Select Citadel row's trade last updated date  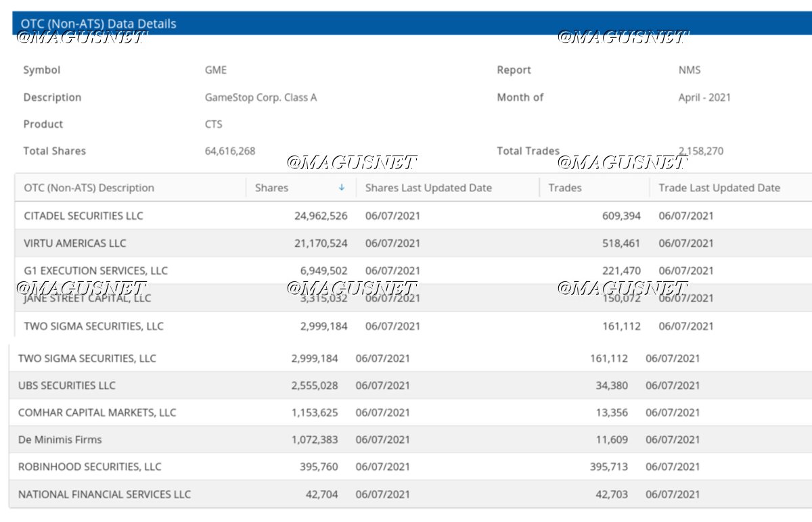tap(686, 216)
